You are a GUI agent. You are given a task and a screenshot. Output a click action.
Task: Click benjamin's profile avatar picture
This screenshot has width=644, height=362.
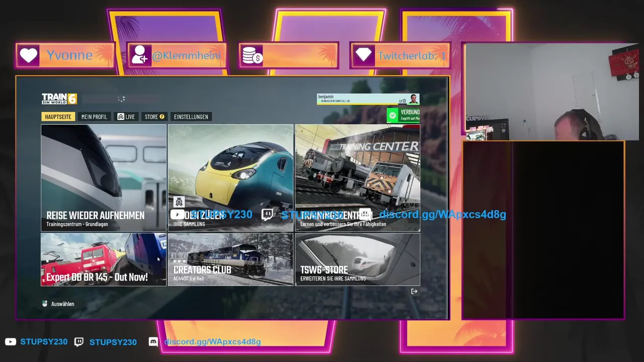tap(414, 99)
